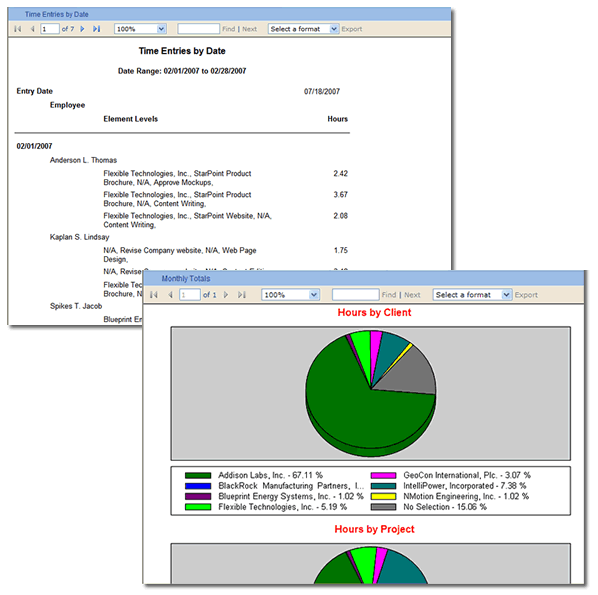This screenshot has width=598, height=595.
Task: Click Next link in Monthly Totals toolbar
Action: click(x=412, y=295)
